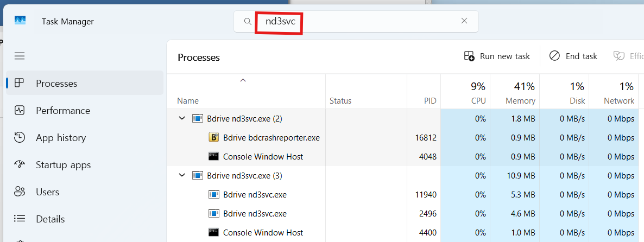Open the Processes page
644x242 pixels.
coord(56,83)
